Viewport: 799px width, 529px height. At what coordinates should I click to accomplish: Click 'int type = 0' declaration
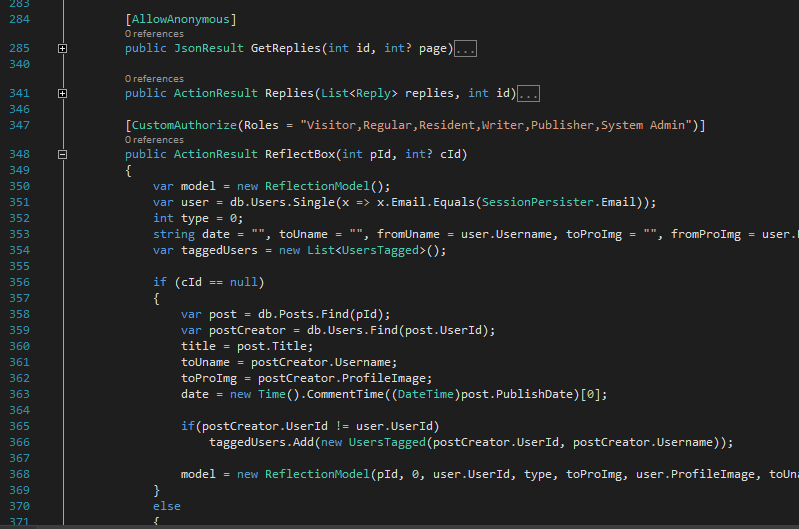click(x=198, y=219)
